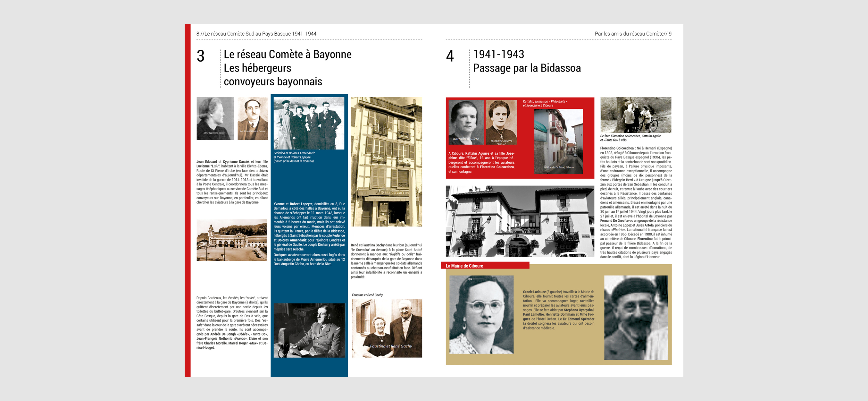Click red box text "A Ciboure, Kattalin Aguirre"
The height and width of the screenshot is (401, 868).
481,162
